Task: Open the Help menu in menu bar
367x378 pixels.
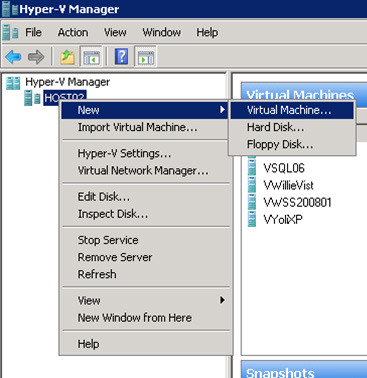Action: click(x=207, y=32)
